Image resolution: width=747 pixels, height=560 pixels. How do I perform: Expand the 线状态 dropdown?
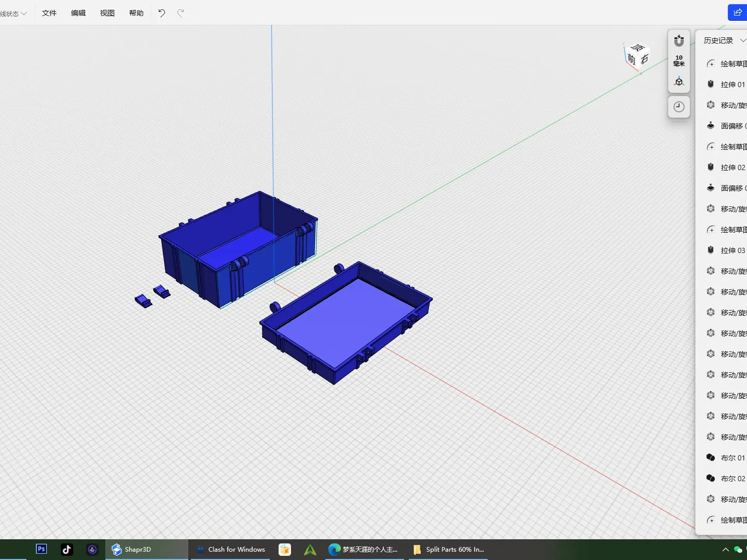13,13
